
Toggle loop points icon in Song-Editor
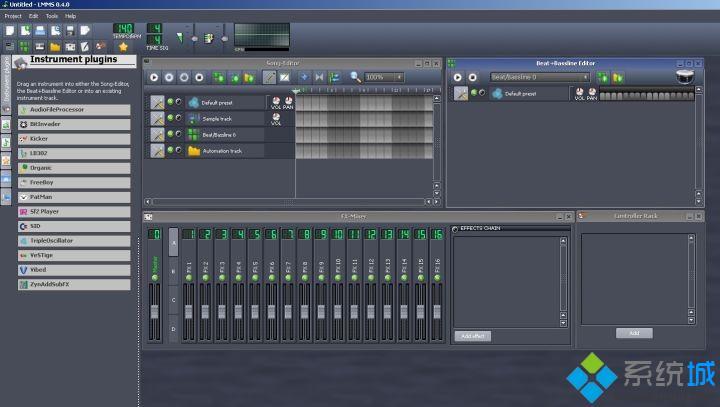pyautogui.click(x=319, y=77)
